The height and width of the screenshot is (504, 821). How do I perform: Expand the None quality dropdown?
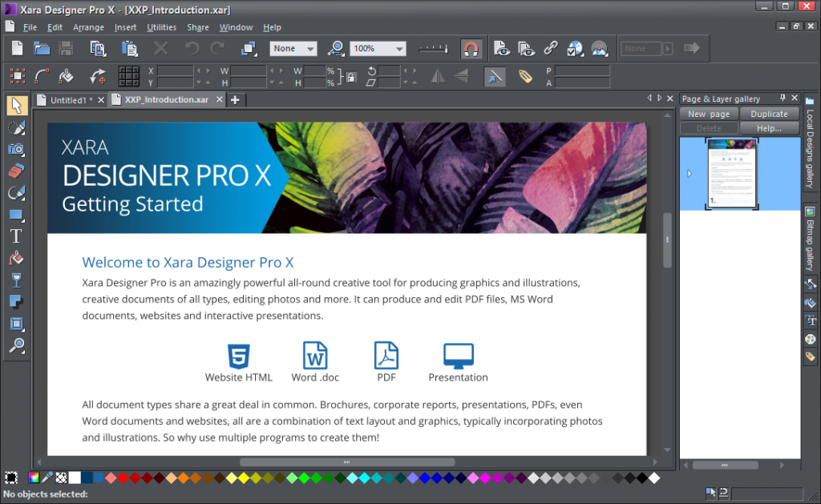click(x=293, y=49)
